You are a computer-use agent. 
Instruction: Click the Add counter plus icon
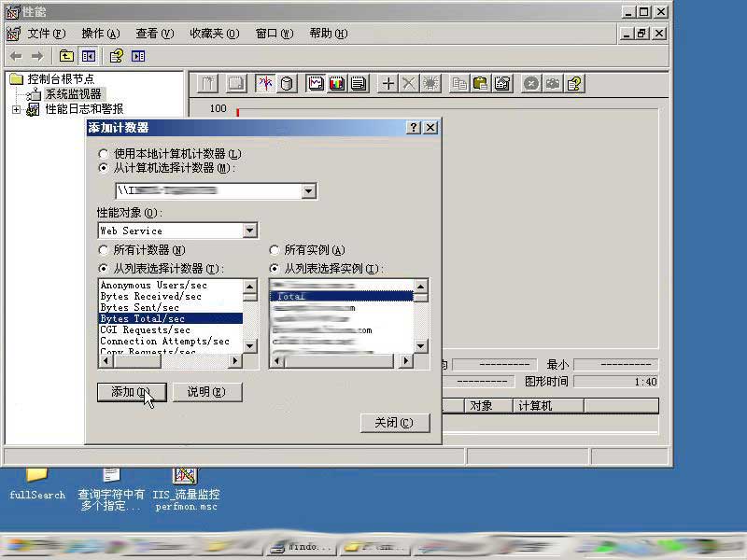click(388, 84)
